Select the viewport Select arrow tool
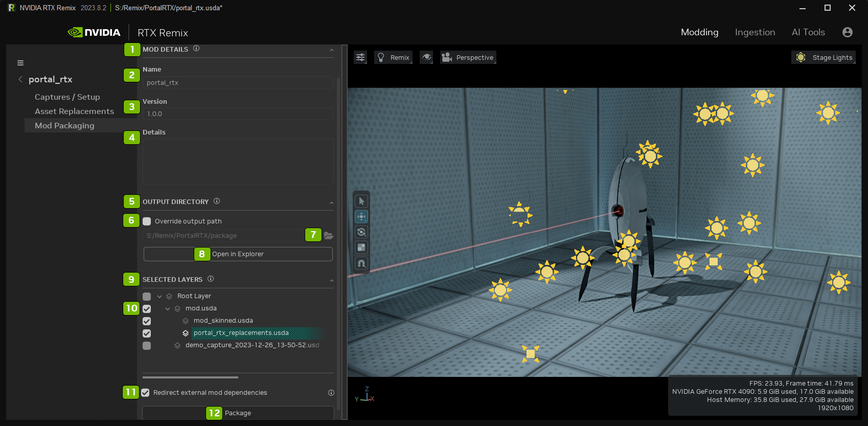The height and width of the screenshot is (426, 868). (361, 201)
